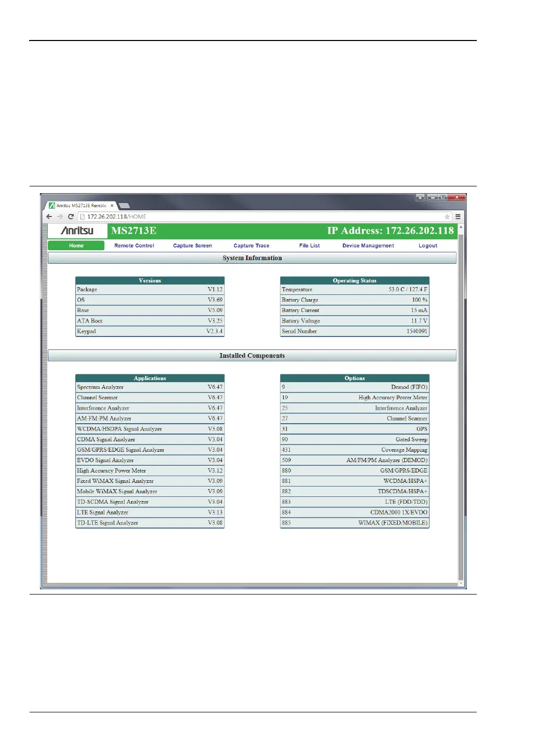Click the Applications table header
The image size is (536, 756).
click(x=150, y=378)
